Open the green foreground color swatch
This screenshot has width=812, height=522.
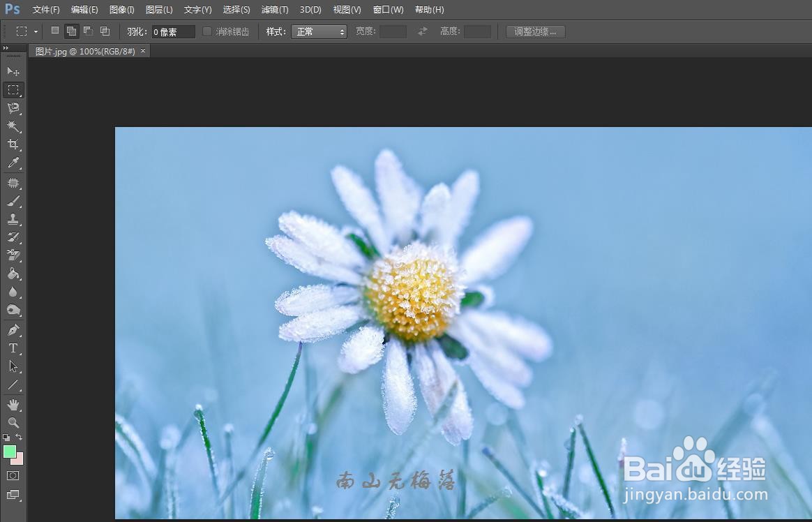(x=9, y=451)
